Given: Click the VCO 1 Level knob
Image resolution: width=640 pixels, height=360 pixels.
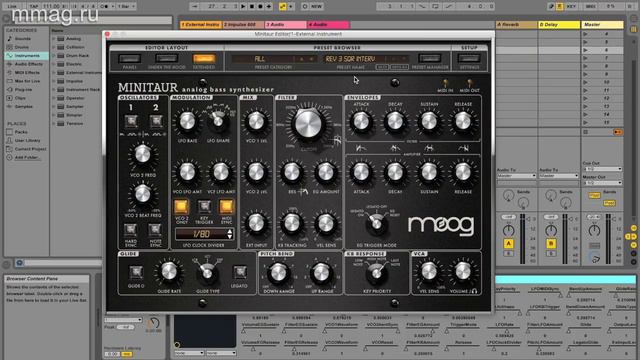Looking at the screenshot, I should pyautogui.click(x=256, y=122).
